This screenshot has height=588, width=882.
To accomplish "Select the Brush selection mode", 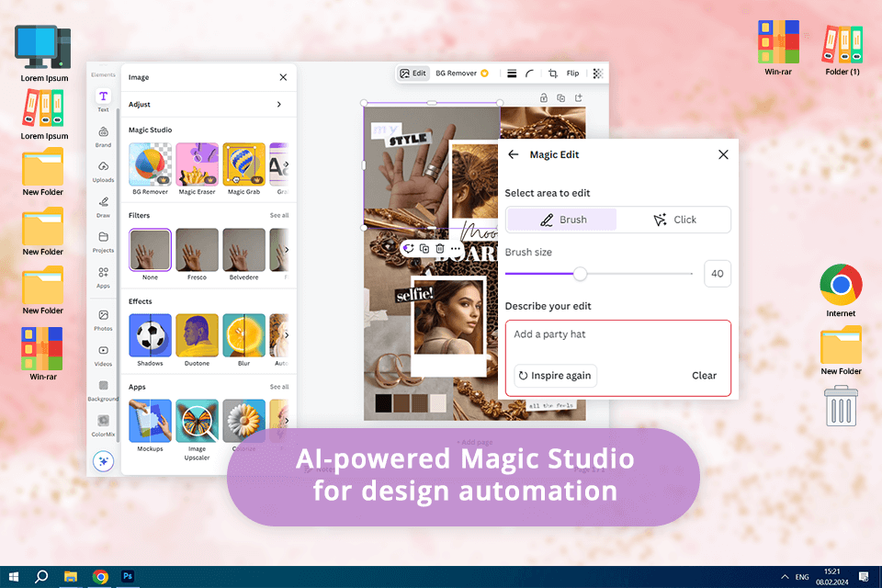I will point(562,220).
